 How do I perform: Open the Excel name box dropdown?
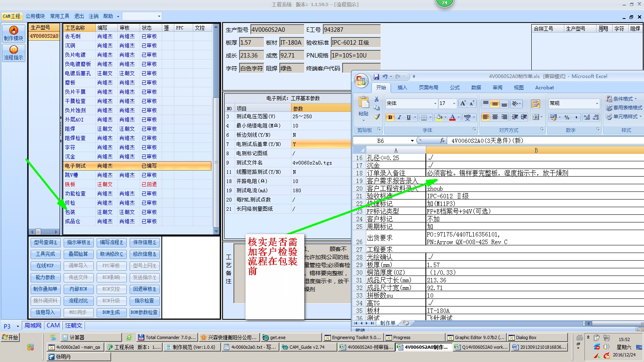412,141
